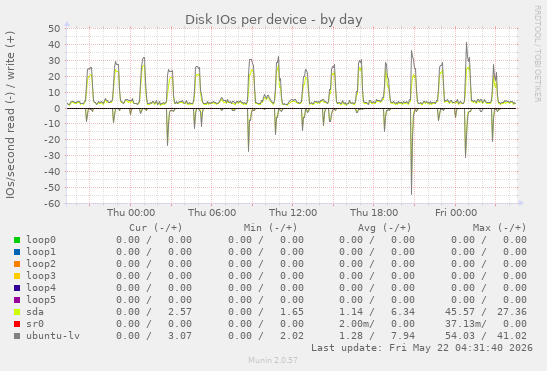Select the loop2 legend label
Image resolution: width=547 pixels, height=371 pixels.
(x=41, y=264)
